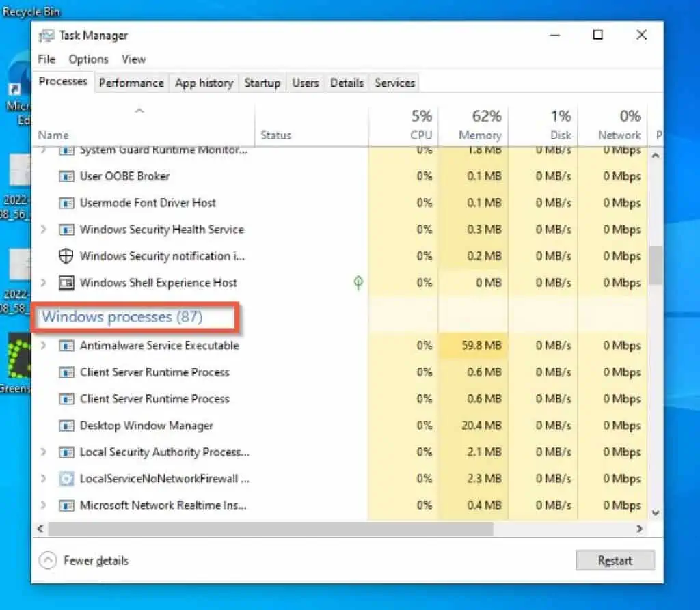Click the green leaf suspended status icon
Image resolution: width=700 pixels, height=610 pixels.
click(358, 283)
